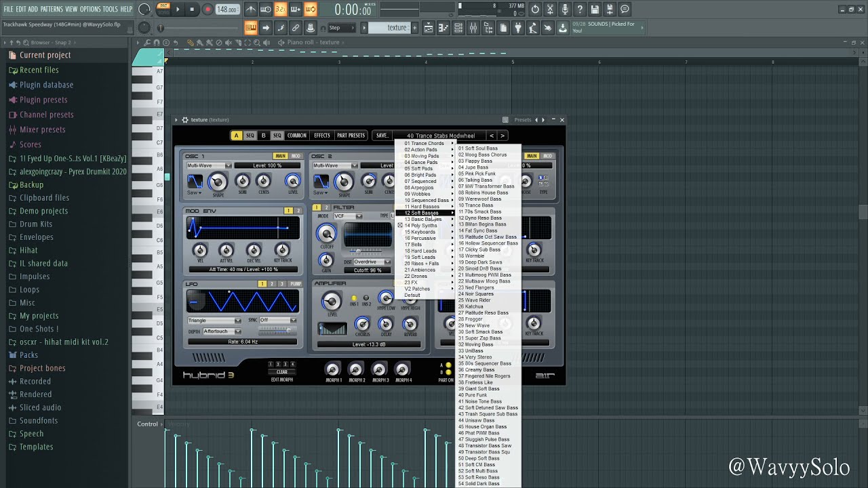Click the previous preset arrow button in Hybrid 3
The height and width of the screenshot is (488, 868).
(x=492, y=136)
